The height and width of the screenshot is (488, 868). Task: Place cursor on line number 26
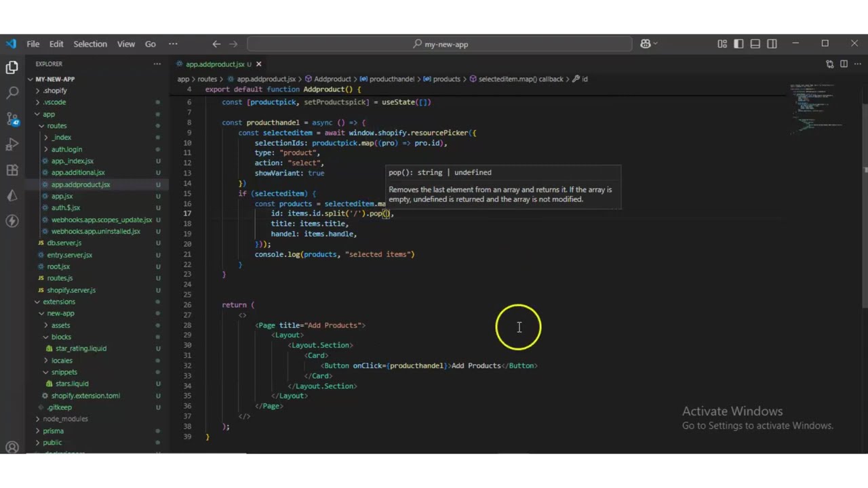click(x=188, y=305)
